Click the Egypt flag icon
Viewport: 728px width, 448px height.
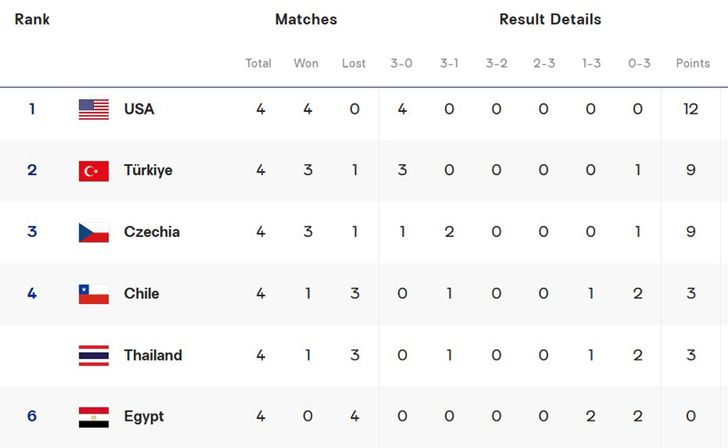click(x=94, y=417)
